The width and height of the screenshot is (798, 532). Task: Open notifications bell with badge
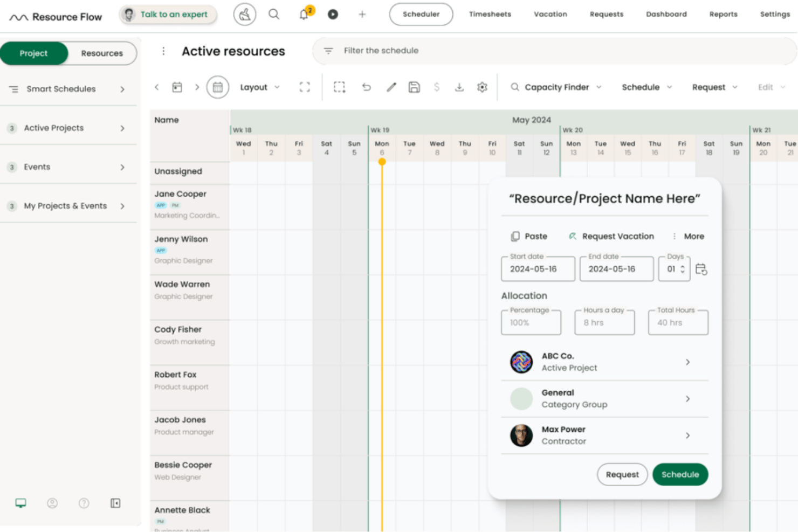click(305, 13)
